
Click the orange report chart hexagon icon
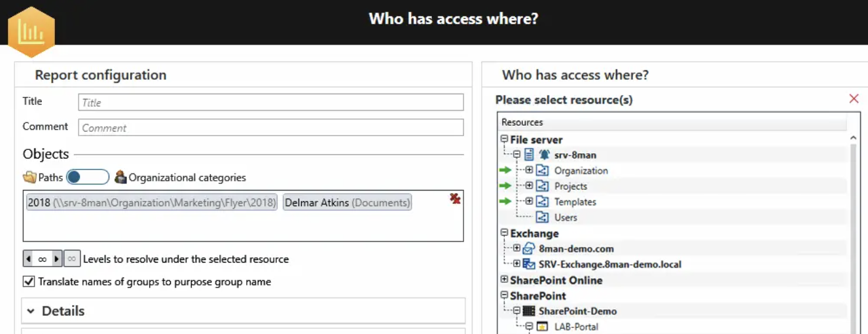point(31,31)
